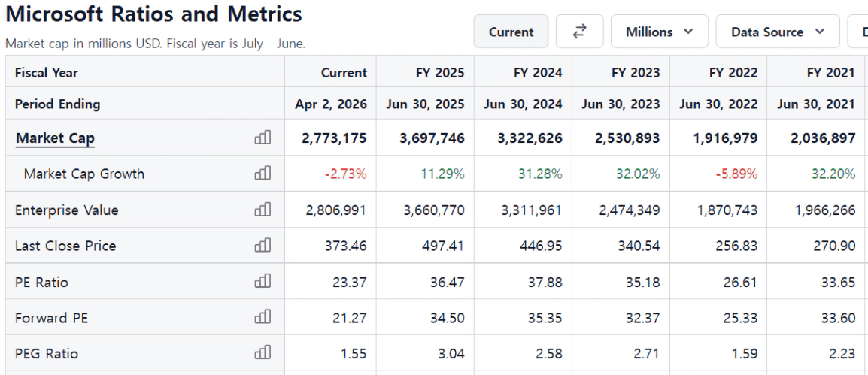Open the partially visible dropdown right of Data Source
Viewport: 868px width, 375px height.
(x=860, y=32)
